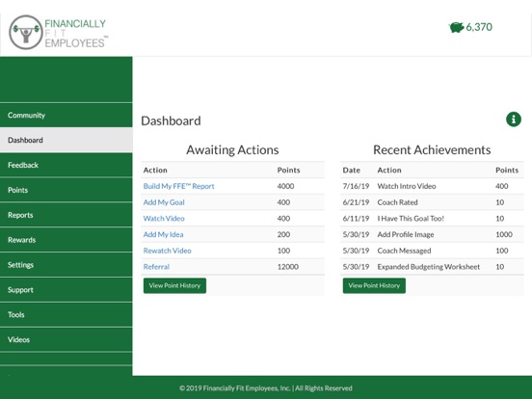Go to Feedback in the sidebar
The height and width of the screenshot is (399, 532).
click(66, 165)
